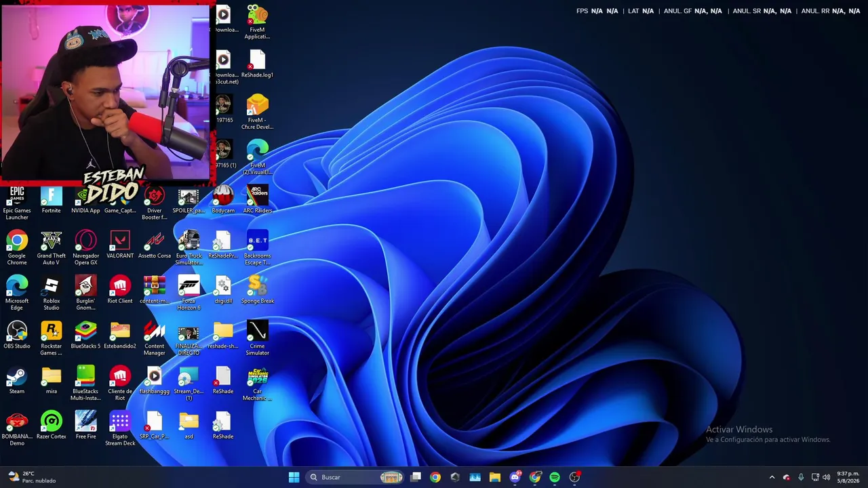Screen dimensions: 868x488
Task: Select the Grand Theft Auto V icon
Action: click(x=51, y=248)
